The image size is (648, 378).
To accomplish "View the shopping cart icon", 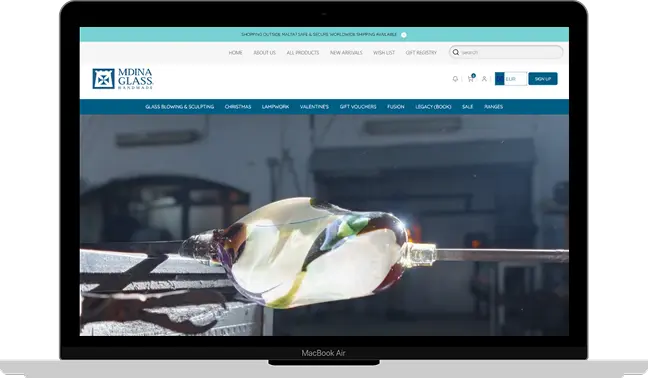I will click(471, 78).
